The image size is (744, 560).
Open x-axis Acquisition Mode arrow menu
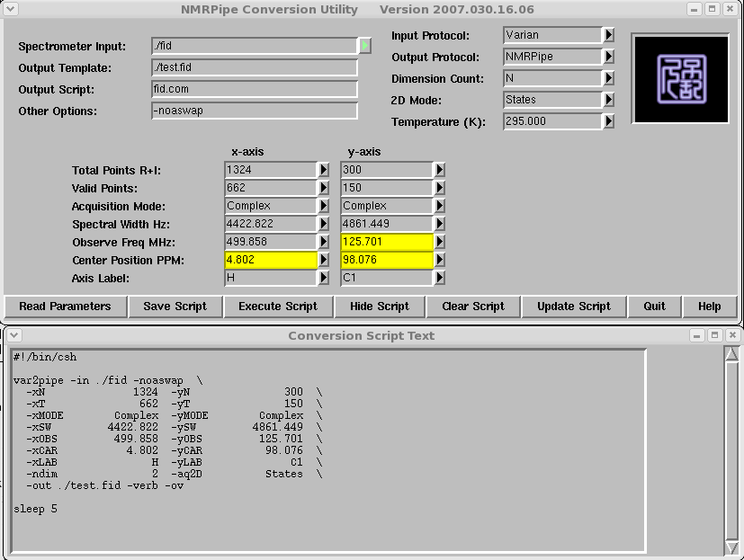click(x=324, y=206)
